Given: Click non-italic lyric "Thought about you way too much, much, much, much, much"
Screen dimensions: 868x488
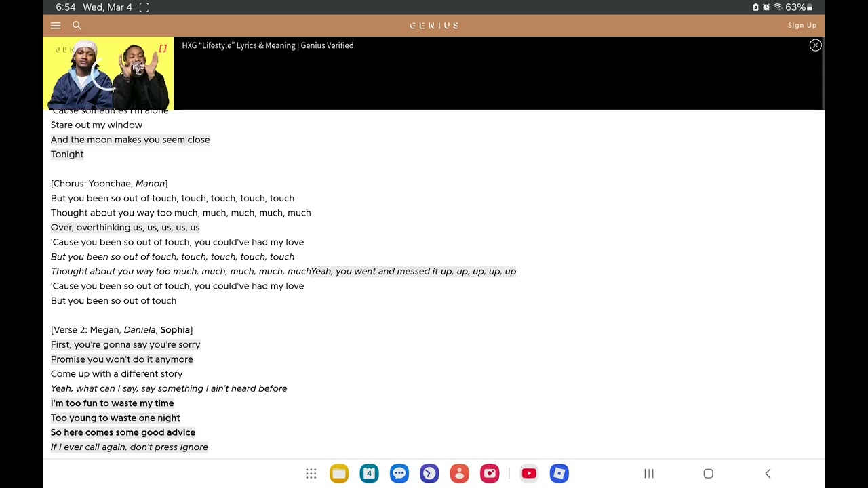Looking at the screenshot, I should tap(181, 213).
